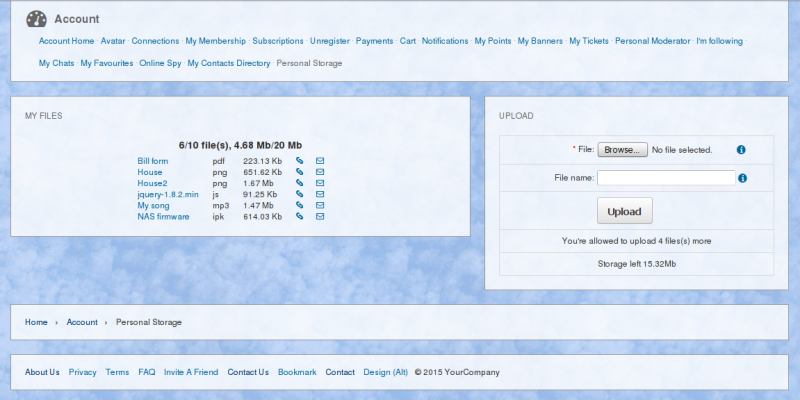This screenshot has width=800, height=400.
Task: Copy link icon for Bill form file
Action: point(299,161)
